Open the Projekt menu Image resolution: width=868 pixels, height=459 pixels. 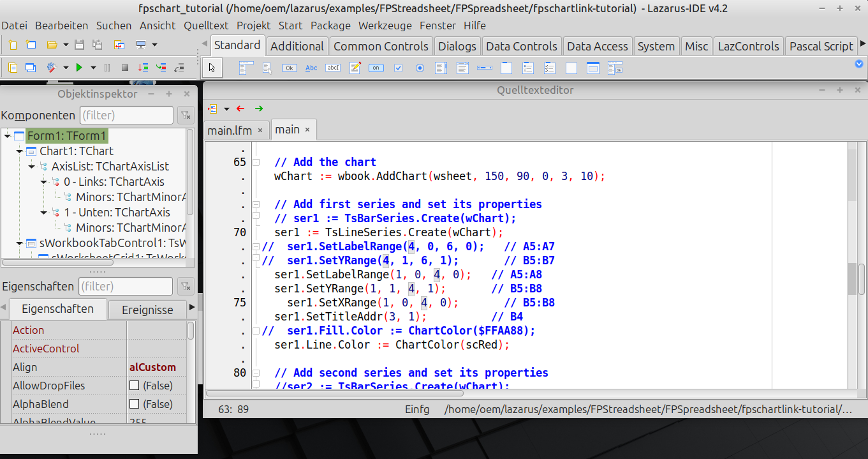[x=253, y=26]
